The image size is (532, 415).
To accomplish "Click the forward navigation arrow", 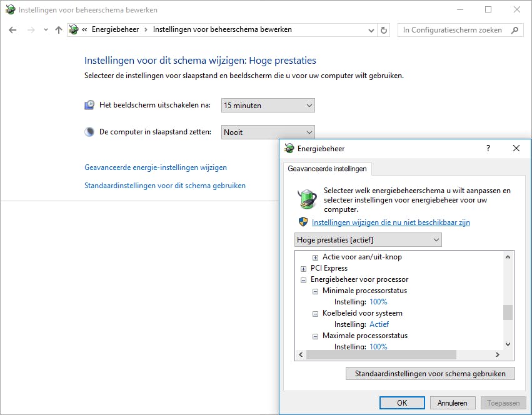I will [31, 30].
